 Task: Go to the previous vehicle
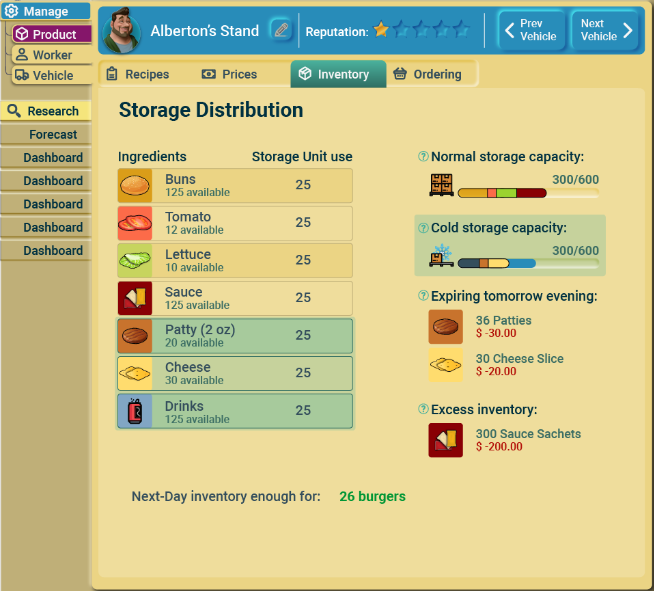click(x=531, y=30)
